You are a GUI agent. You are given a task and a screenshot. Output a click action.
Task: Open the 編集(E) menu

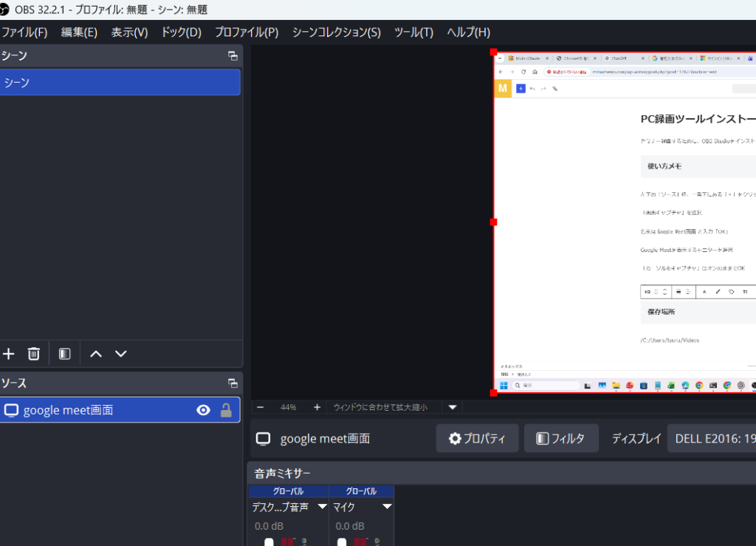(x=79, y=33)
